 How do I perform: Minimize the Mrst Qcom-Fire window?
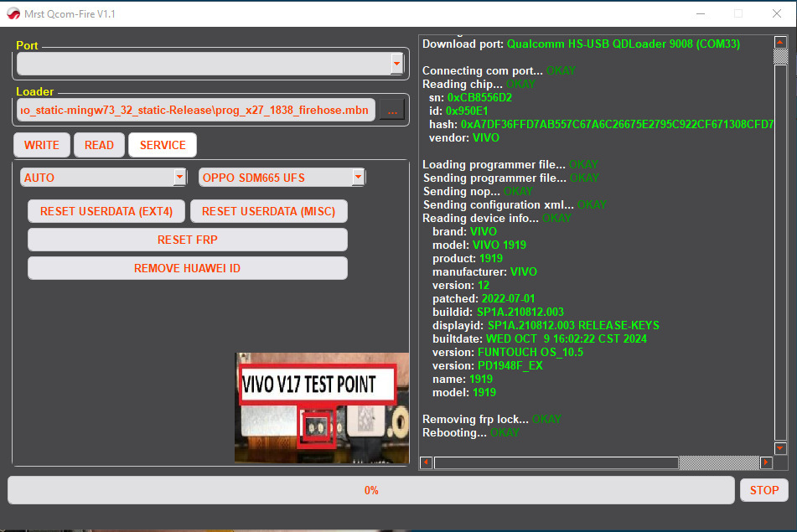click(701, 13)
